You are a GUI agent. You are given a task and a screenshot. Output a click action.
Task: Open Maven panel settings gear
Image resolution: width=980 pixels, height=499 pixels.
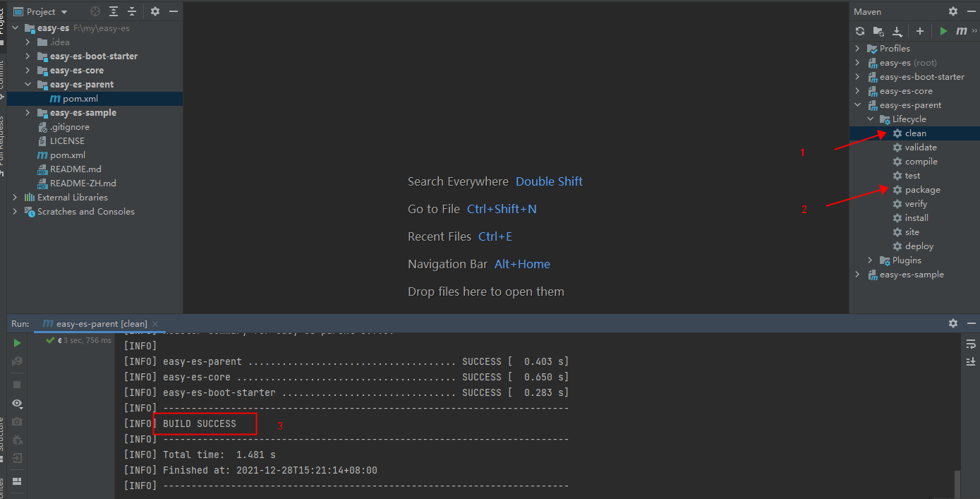[x=953, y=11]
